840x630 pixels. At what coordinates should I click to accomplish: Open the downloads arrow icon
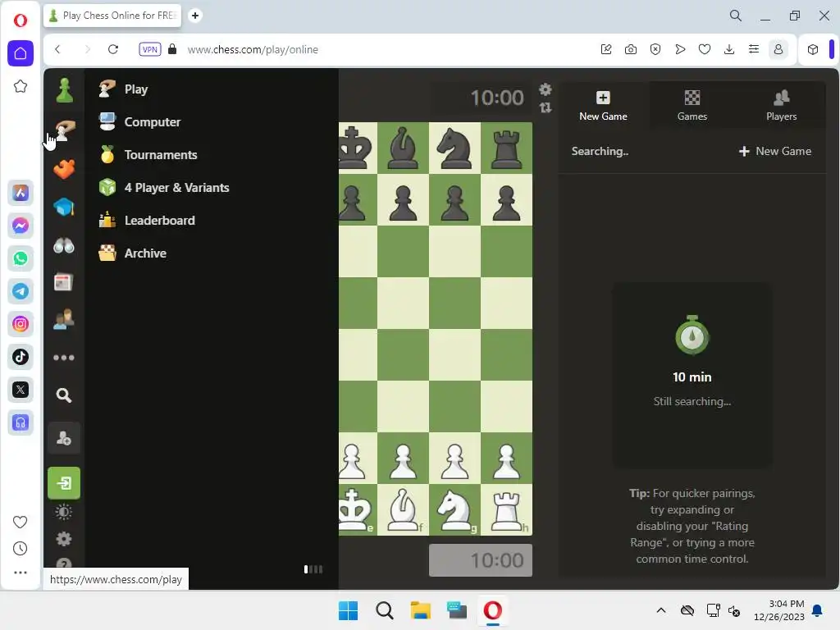[x=729, y=49]
